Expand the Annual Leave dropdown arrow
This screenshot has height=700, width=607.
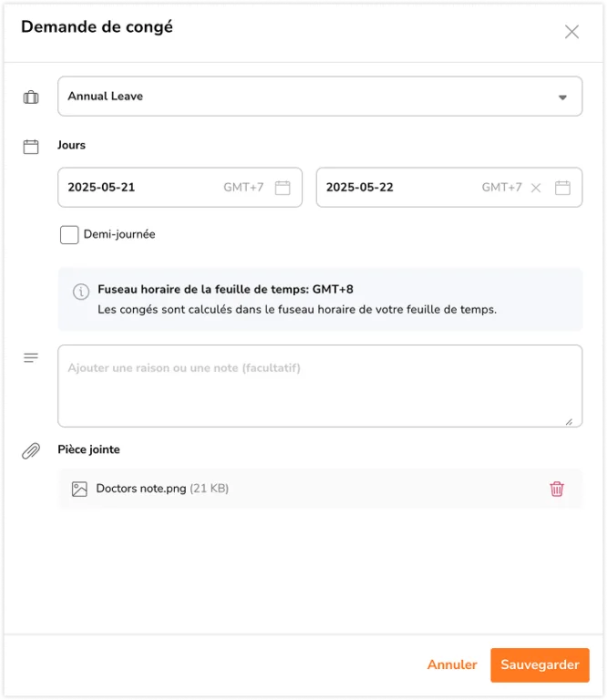(x=562, y=97)
